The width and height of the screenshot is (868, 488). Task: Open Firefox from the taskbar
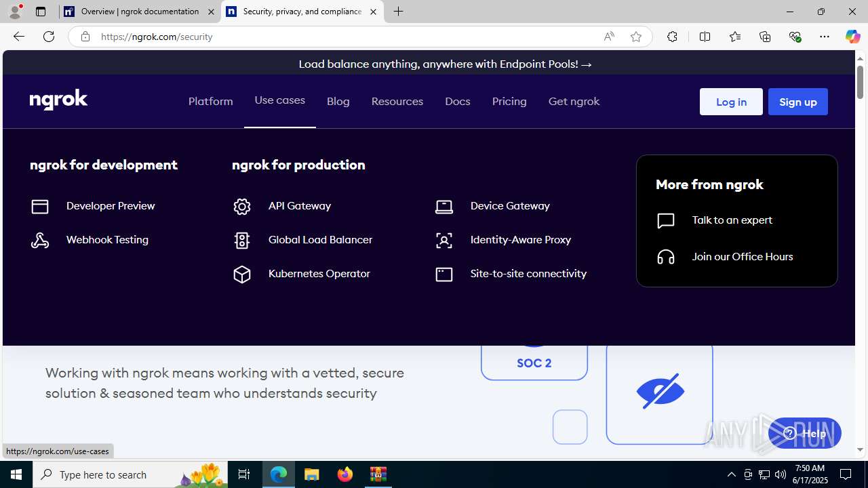(x=345, y=474)
